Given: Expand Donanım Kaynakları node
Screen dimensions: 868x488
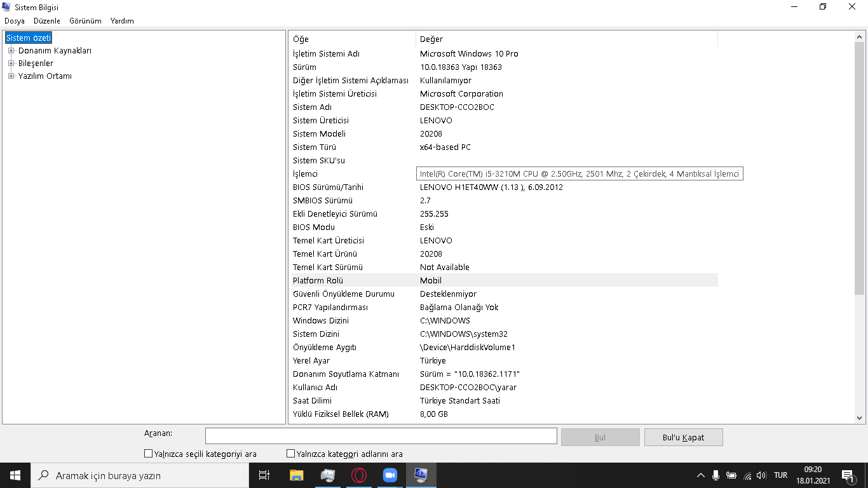Looking at the screenshot, I should [x=11, y=51].
